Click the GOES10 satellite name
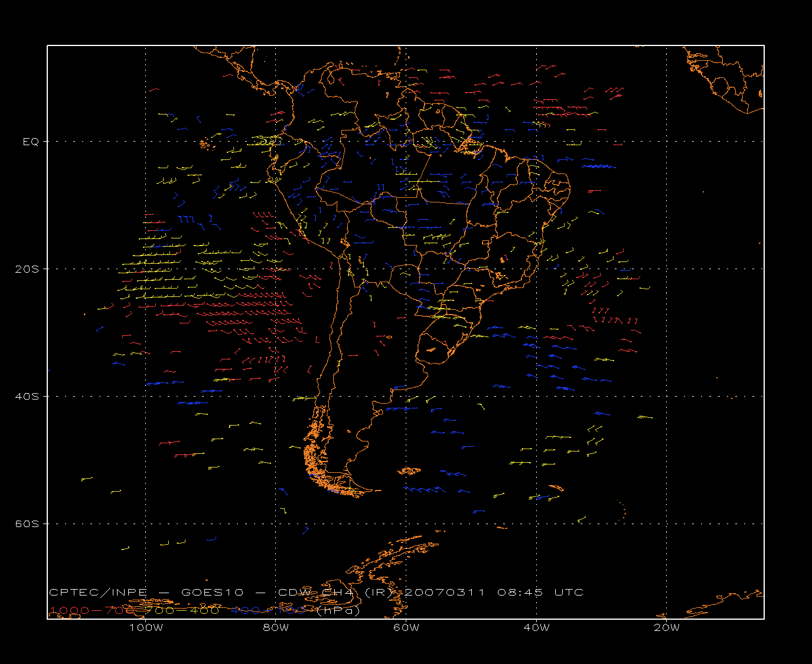812x664 pixels. pos(211,593)
